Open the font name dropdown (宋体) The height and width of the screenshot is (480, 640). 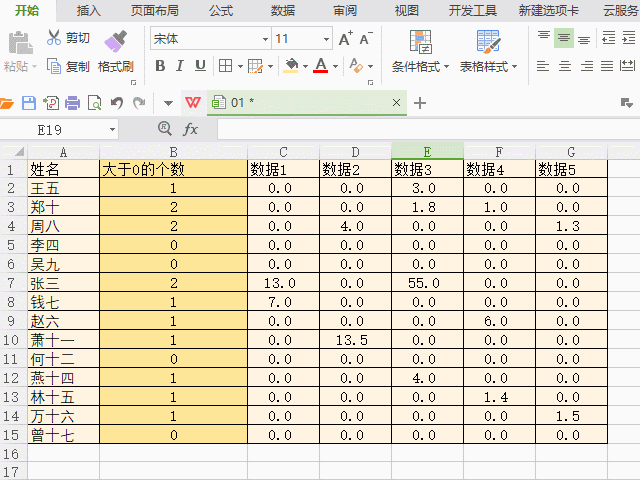tap(265, 40)
